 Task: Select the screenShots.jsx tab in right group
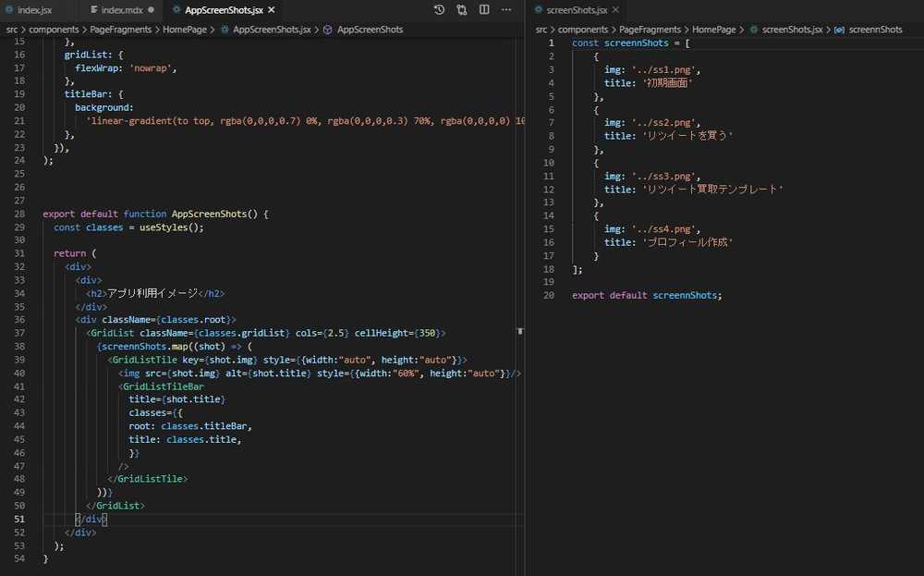(x=577, y=10)
